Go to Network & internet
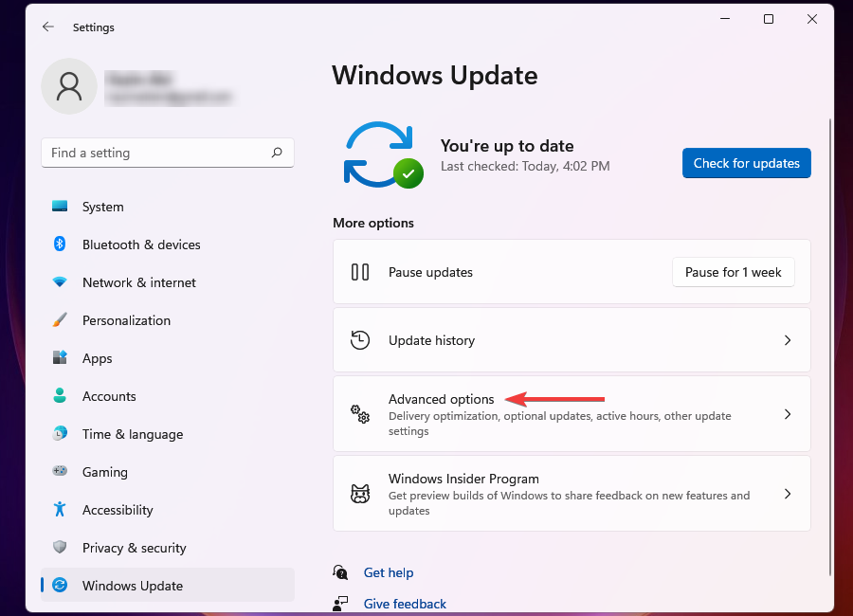Screen dimensions: 853x616 [x=168, y=282]
